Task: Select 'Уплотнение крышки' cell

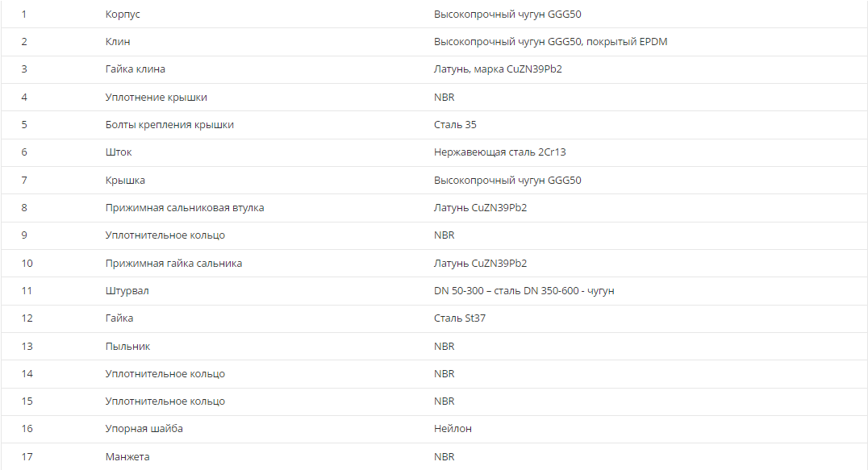Action: click(x=156, y=98)
